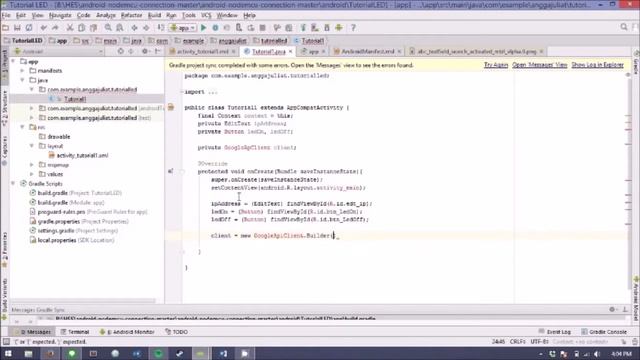This screenshot has width=640, height=360.
Task: Navigate Forward toolbar icon
Action: tap(146, 28)
